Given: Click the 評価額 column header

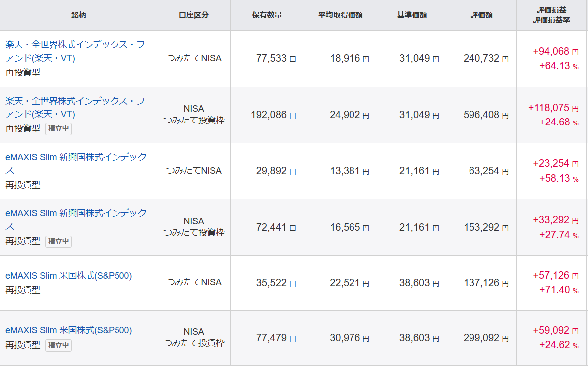Looking at the screenshot, I should pos(481,15).
